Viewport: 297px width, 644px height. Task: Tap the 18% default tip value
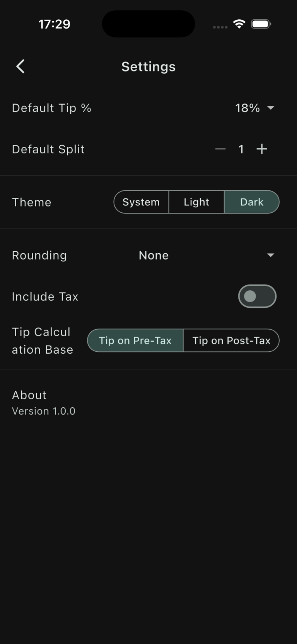click(x=247, y=108)
